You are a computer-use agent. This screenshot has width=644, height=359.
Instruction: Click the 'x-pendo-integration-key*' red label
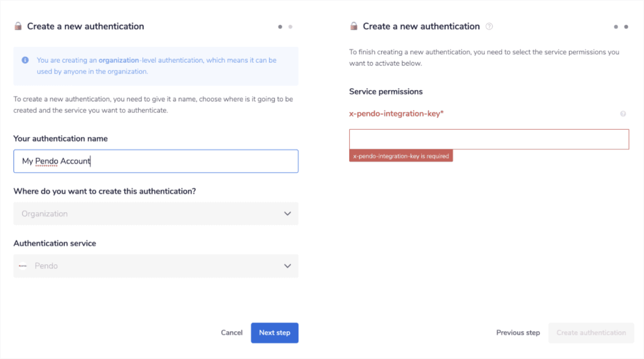click(x=396, y=114)
